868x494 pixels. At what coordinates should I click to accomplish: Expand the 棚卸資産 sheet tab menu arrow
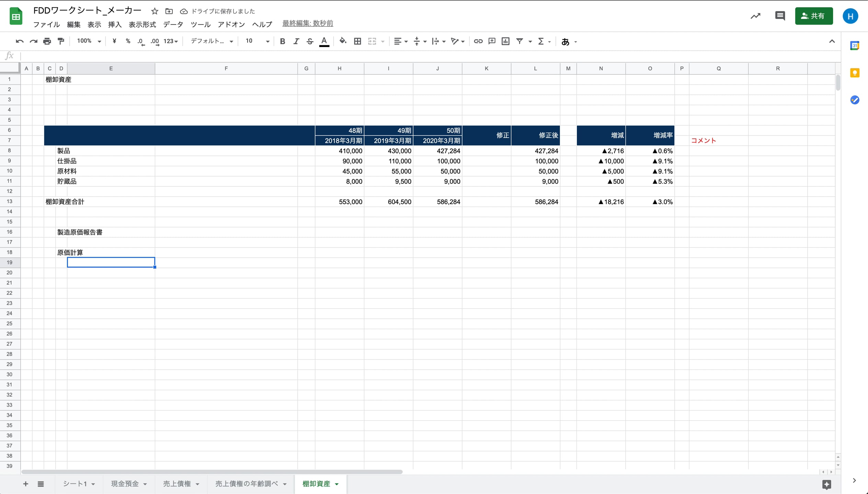[337, 484]
